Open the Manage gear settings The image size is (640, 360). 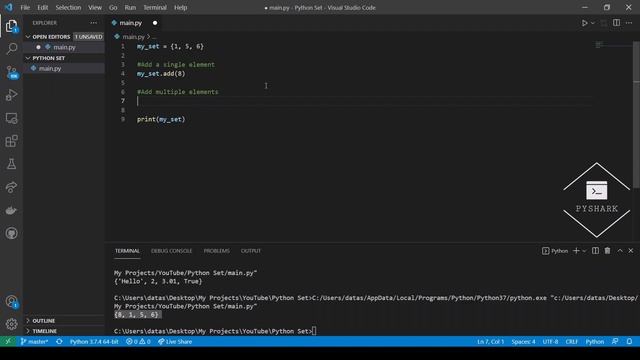click(x=11, y=324)
